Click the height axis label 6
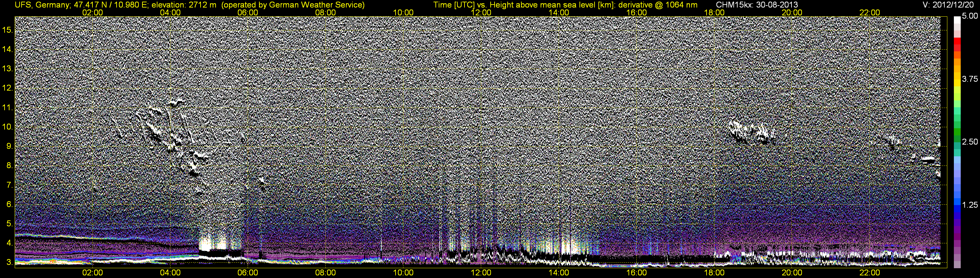Screen dimensions: 980x278 (9, 204)
